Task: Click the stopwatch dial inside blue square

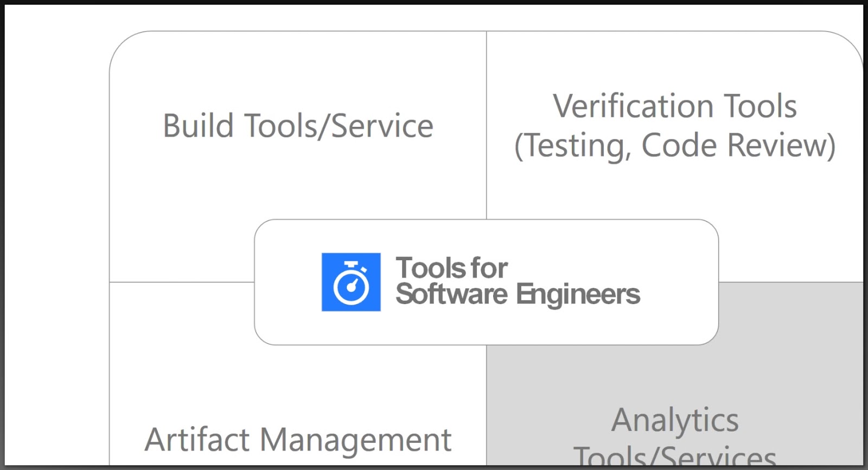Action: click(x=351, y=286)
